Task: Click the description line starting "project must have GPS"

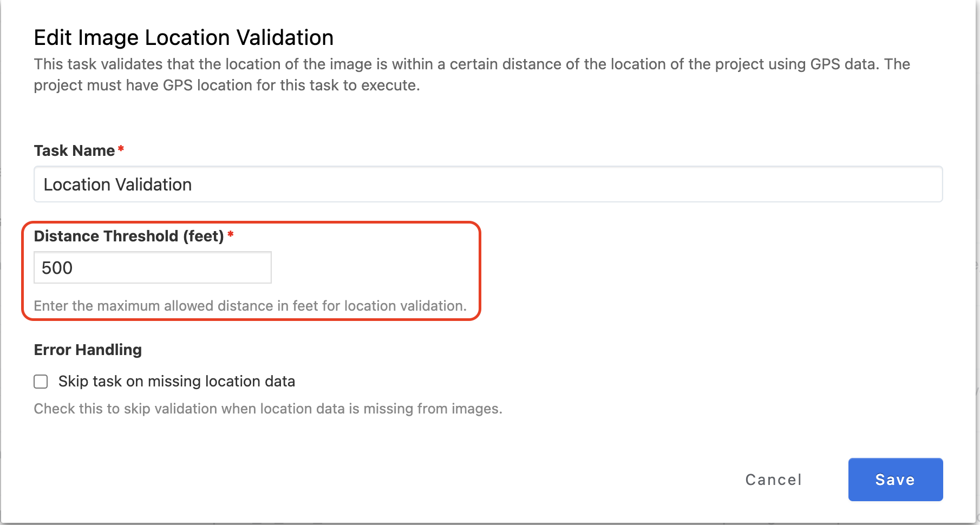Action: click(x=226, y=86)
